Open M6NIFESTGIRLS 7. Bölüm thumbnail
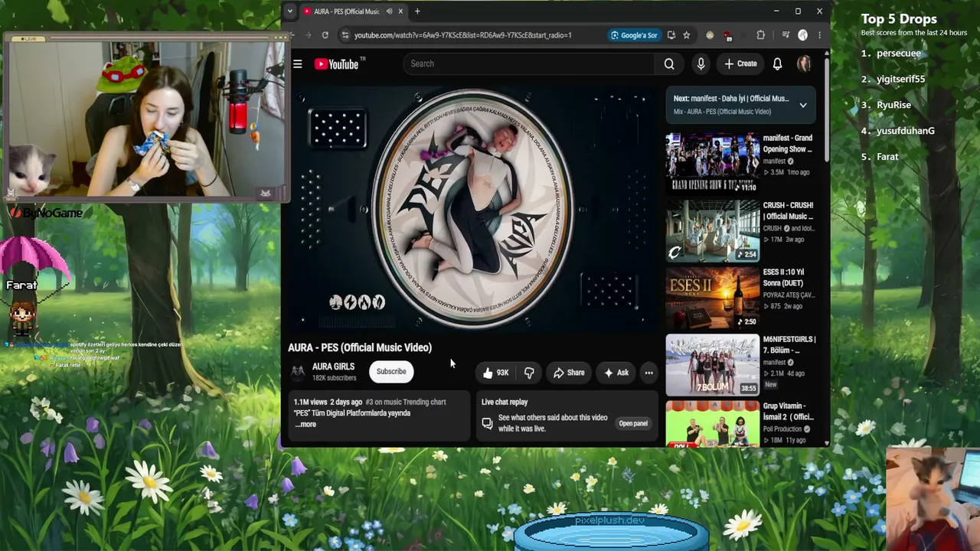 tap(712, 364)
